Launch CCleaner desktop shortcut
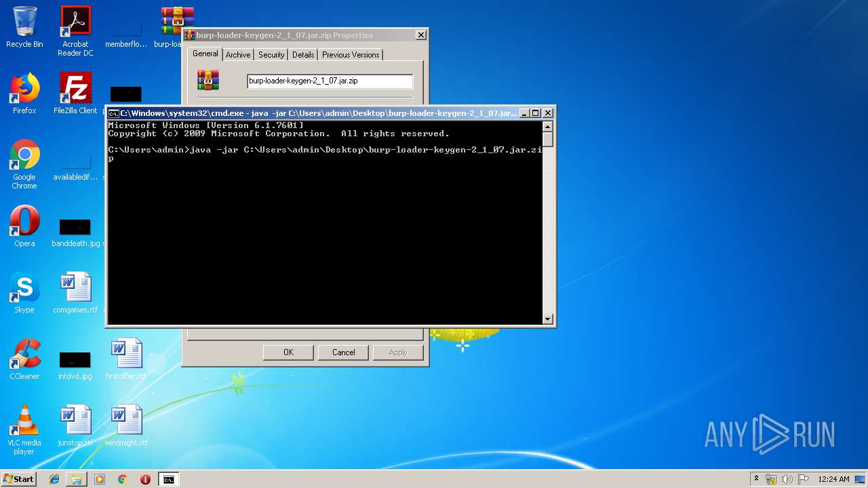The height and width of the screenshot is (488, 868). click(x=24, y=359)
